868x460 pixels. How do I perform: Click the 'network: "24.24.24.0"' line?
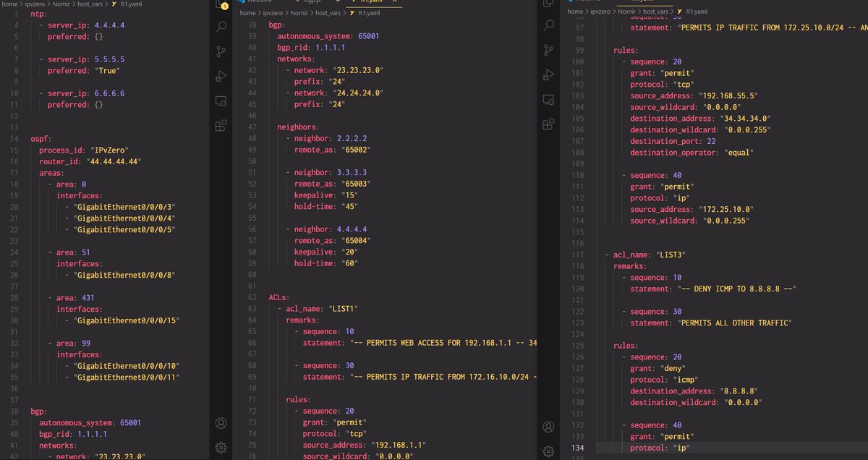tap(334, 93)
